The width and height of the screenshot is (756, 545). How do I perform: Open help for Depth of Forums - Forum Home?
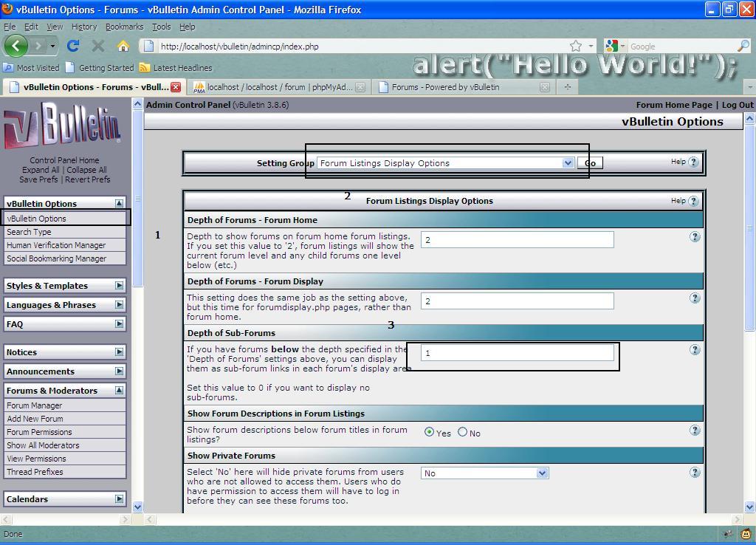[694, 237]
